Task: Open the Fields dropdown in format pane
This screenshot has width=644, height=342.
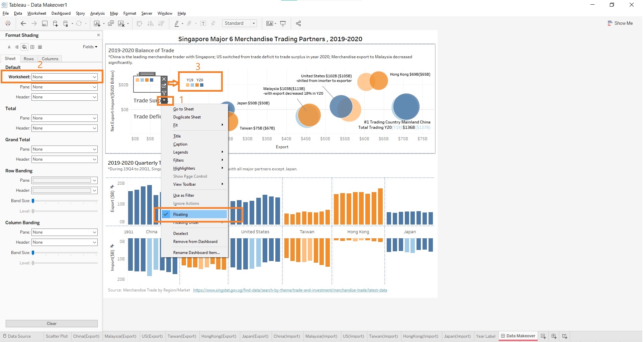Action: click(90, 47)
